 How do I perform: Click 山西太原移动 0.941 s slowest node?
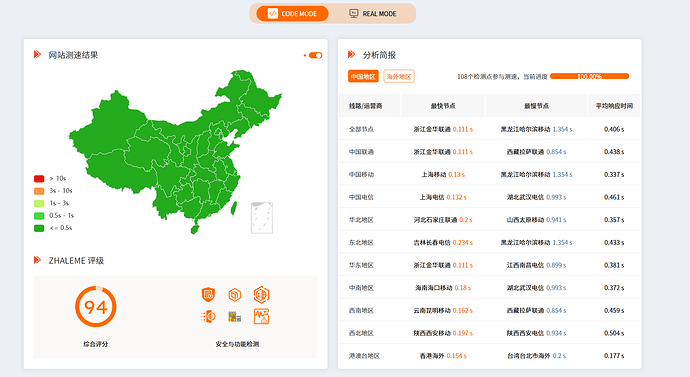point(536,220)
